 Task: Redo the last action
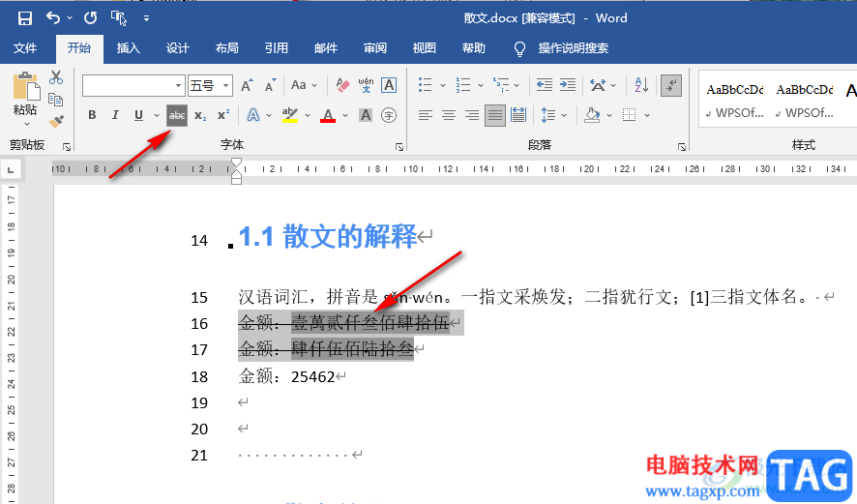90,18
